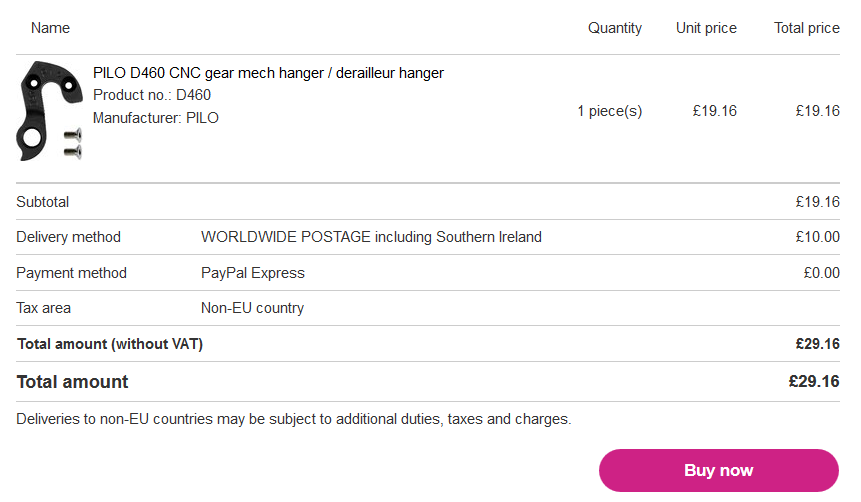Click the Manufacturer PILO text

coord(155,118)
